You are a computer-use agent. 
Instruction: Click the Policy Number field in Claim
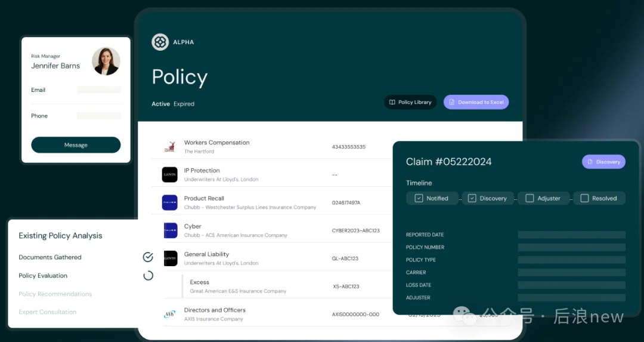coord(572,247)
